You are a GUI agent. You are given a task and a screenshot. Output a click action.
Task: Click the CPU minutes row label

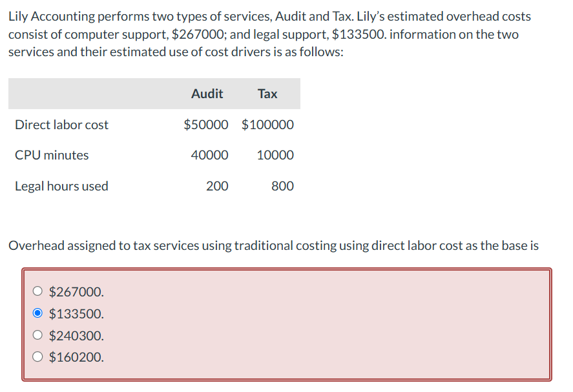pos(52,155)
